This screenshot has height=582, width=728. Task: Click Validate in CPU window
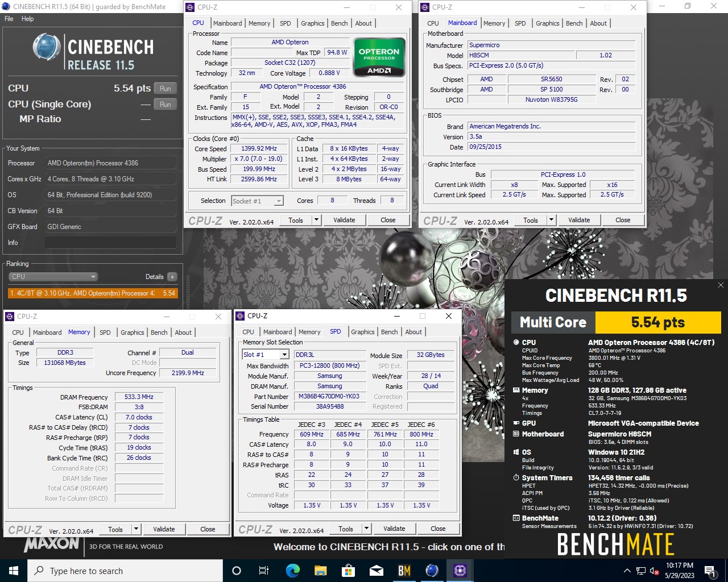point(344,220)
